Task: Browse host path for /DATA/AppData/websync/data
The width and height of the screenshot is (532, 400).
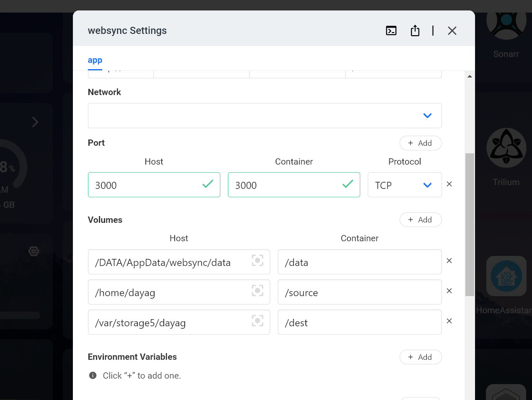Action: (257, 261)
